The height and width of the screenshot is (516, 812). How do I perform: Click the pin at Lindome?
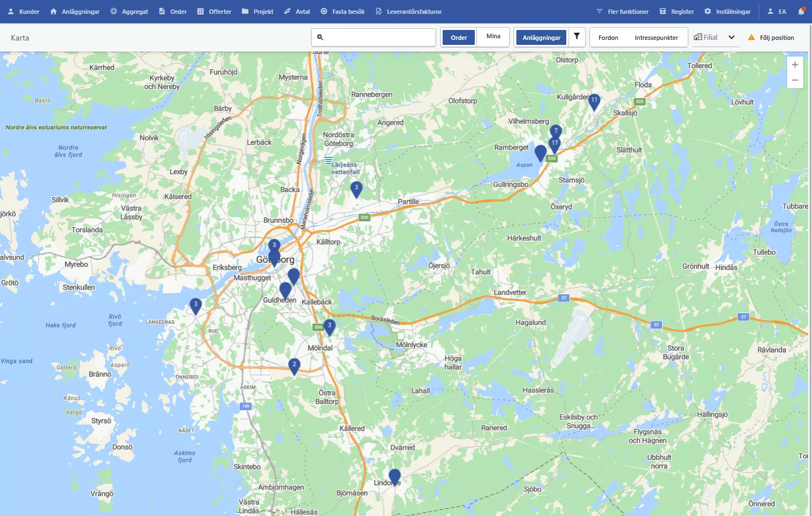click(394, 476)
